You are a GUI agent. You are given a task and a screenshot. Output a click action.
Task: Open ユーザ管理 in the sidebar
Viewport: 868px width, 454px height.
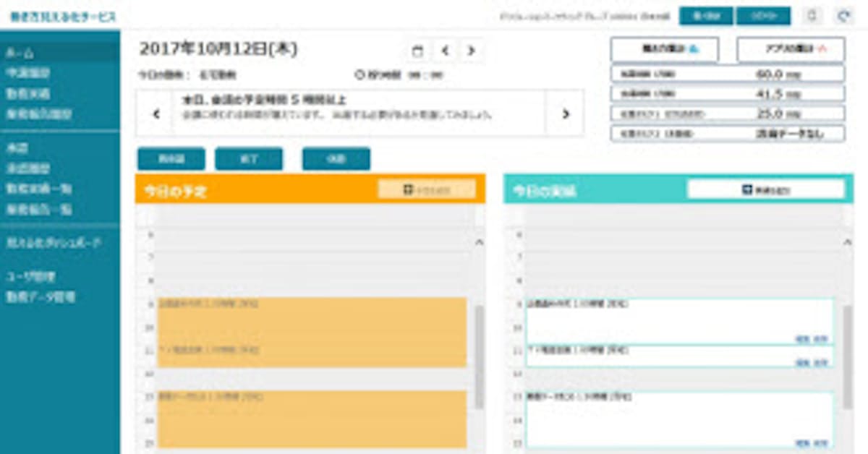click(x=30, y=276)
